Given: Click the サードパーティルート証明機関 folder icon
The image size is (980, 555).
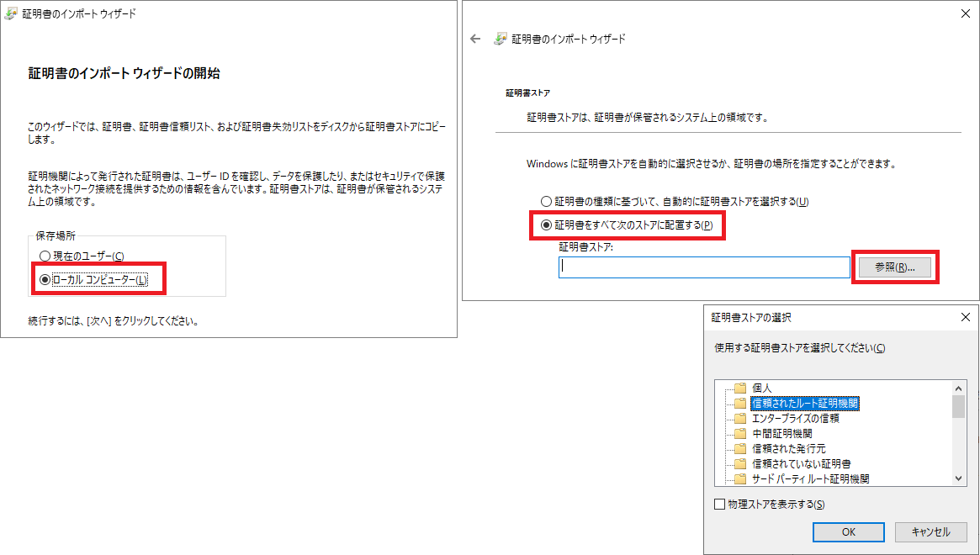Looking at the screenshot, I should (x=740, y=478).
